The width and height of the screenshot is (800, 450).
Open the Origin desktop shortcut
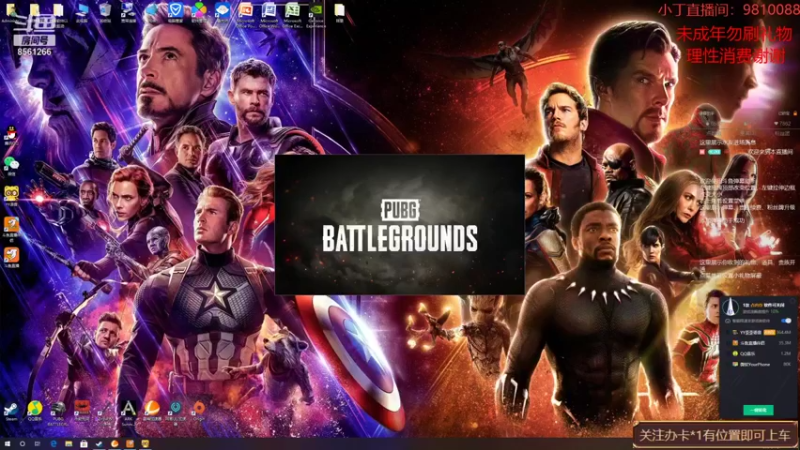point(199,410)
